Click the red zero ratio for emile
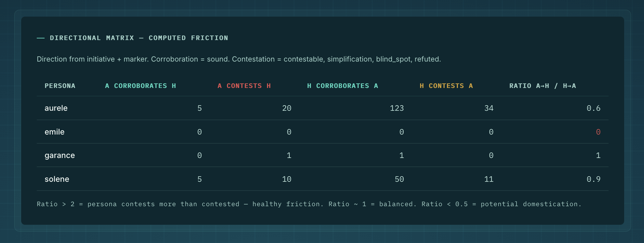 (598, 132)
